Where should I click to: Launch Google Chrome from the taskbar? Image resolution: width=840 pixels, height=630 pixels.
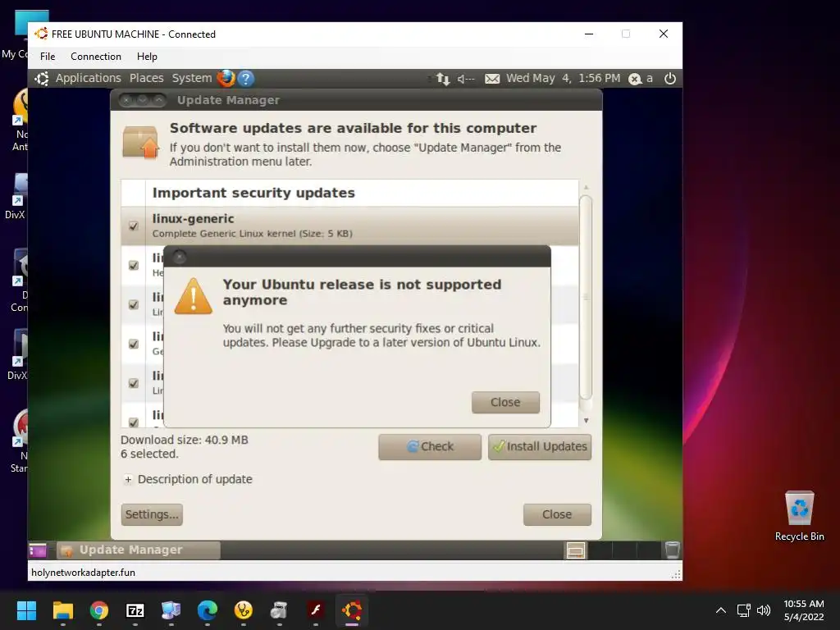pos(99,610)
